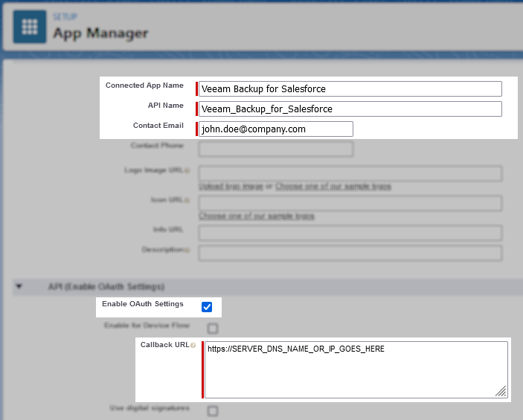This screenshot has width=523, height=420.
Task: Click the Callback URL resize handle
Action: coord(501,391)
